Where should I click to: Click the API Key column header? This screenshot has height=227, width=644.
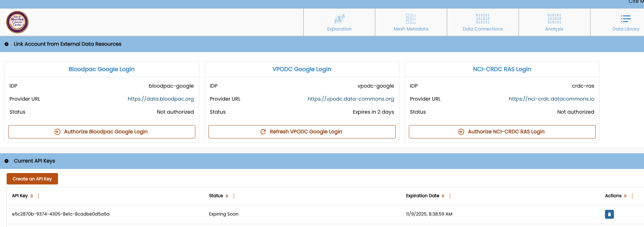[20, 196]
